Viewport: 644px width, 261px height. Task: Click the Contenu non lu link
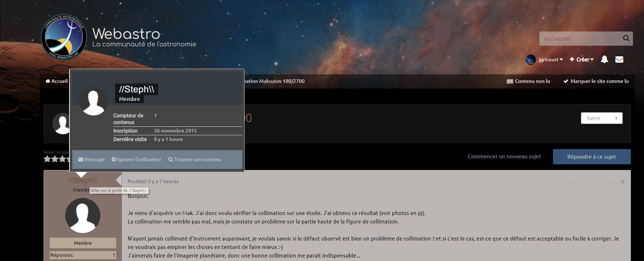[528, 81]
